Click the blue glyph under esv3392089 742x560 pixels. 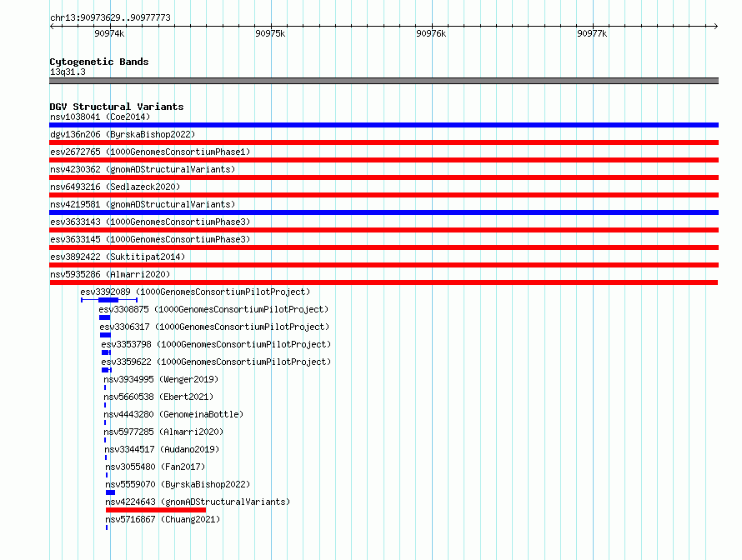coord(109,300)
